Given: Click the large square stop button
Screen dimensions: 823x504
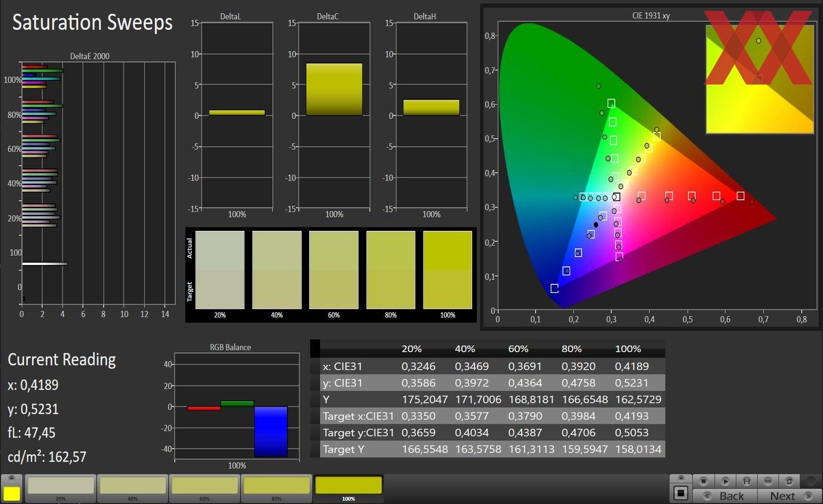Looking at the screenshot, I should tap(681, 493).
